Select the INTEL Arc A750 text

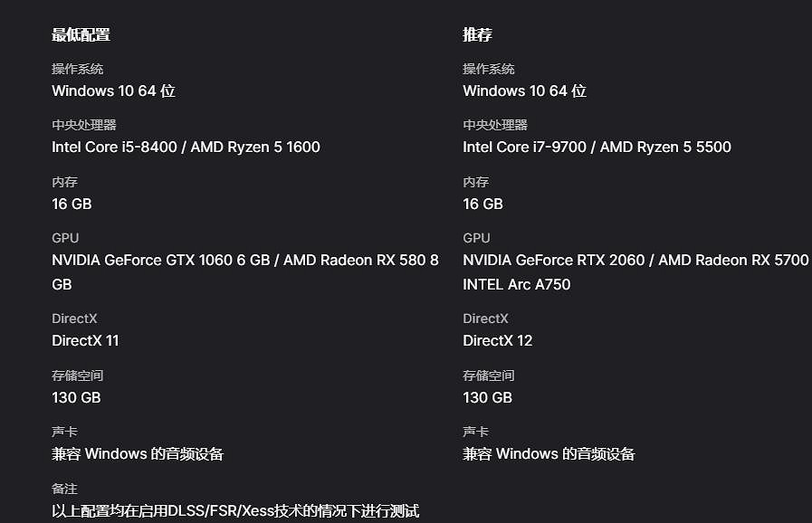point(516,285)
